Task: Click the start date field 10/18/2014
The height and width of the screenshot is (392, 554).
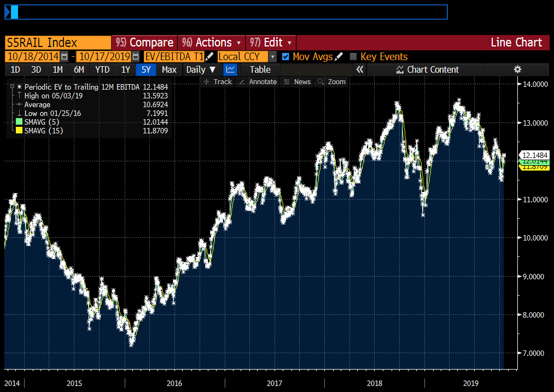Action: click(33, 56)
